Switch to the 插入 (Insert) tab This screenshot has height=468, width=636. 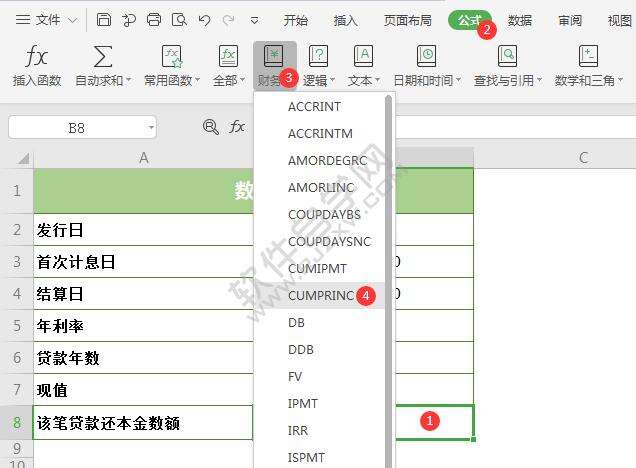coord(346,20)
